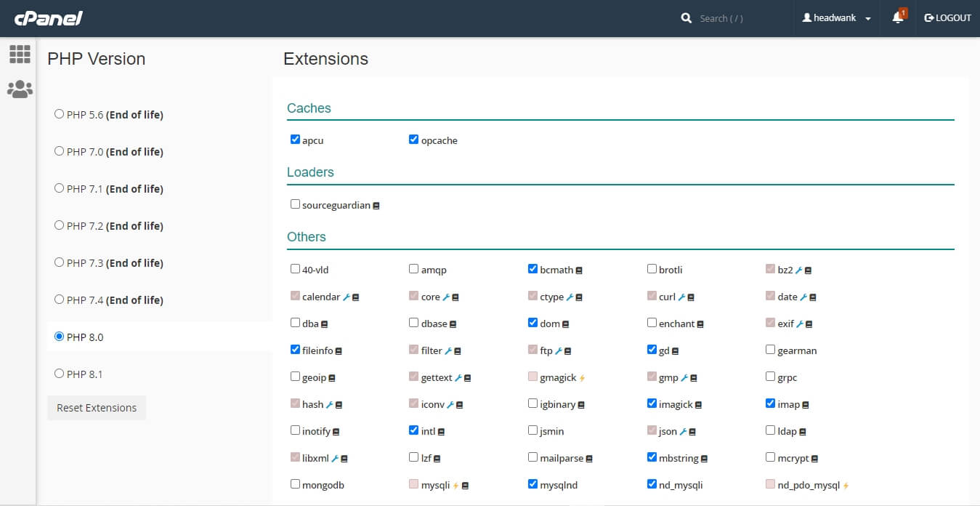Disable the apcu extension checkbox
Screen dimensions: 980x506
coord(295,140)
